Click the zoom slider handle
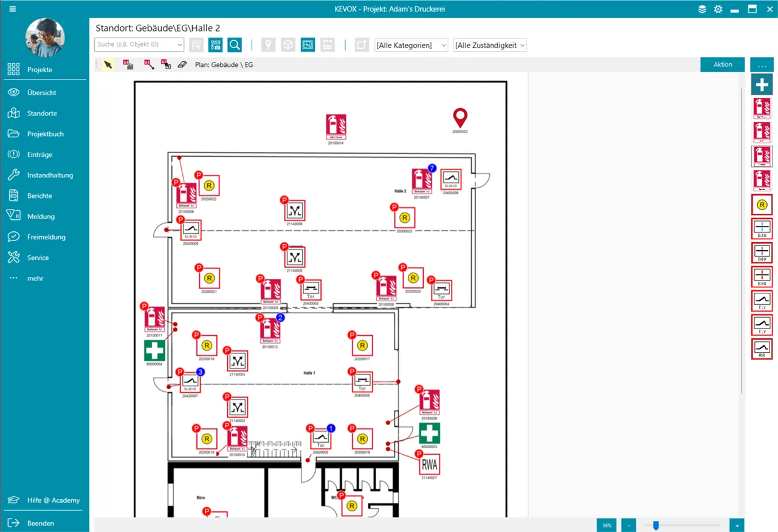The image size is (778, 532). [656, 525]
